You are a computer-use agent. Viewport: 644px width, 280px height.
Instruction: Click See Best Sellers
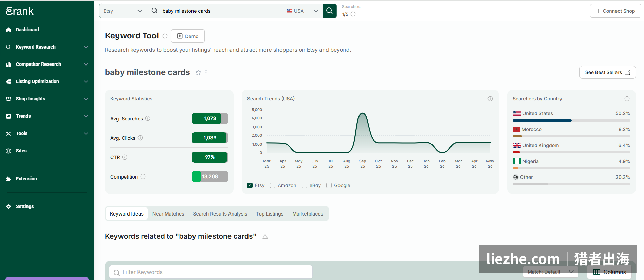[607, 72]
